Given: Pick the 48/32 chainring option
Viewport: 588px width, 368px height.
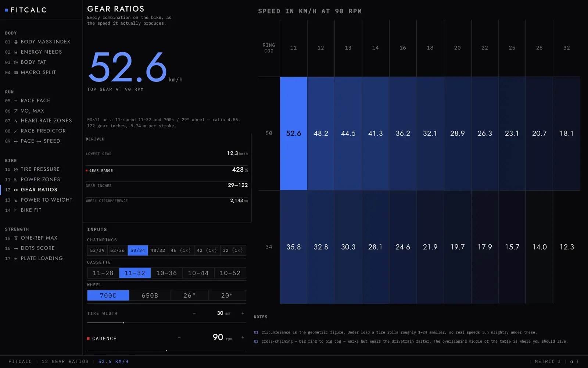Looking at the screenshot, I should click(x=158, y=251).
